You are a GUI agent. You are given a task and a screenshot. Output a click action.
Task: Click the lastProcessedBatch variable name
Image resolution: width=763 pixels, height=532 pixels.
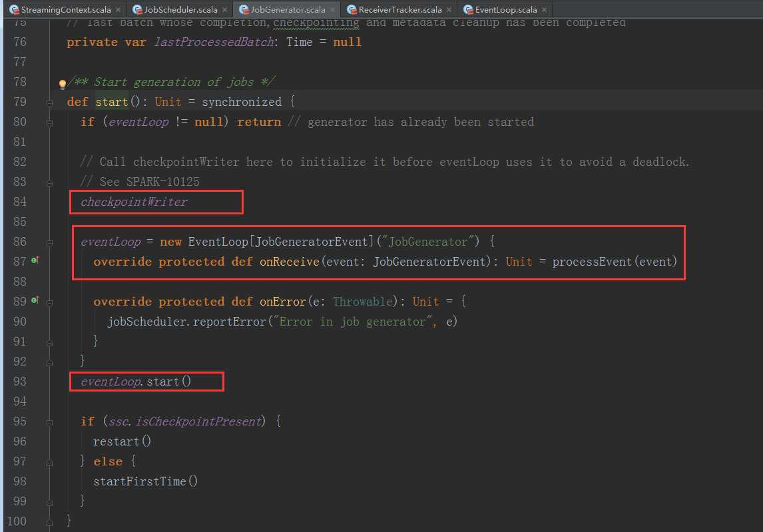tap(214, 43)
